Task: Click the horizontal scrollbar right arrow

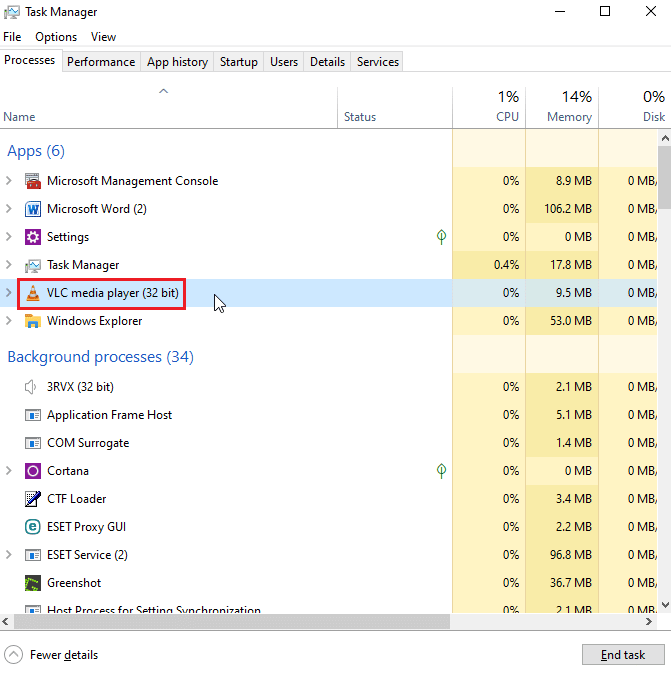Action: 649,621
